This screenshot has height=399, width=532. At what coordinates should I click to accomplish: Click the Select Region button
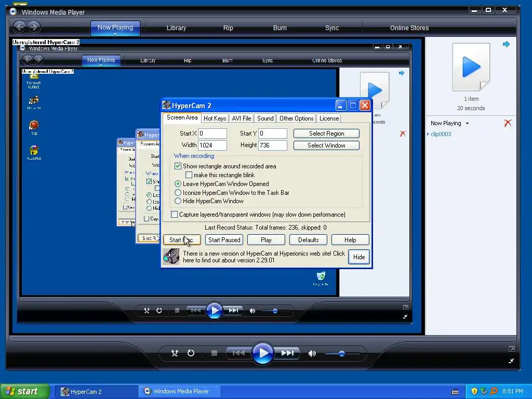[x=326, y=134]
